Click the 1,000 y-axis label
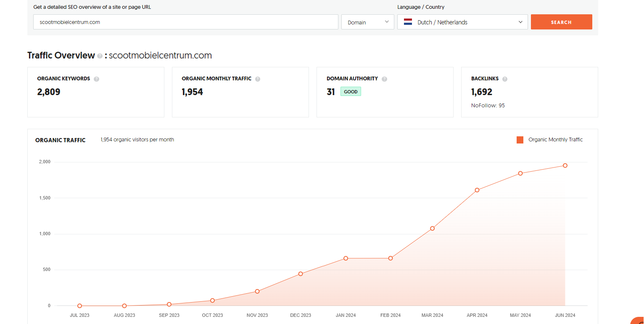This screenshot has height=324, width=644. pyautogui.click(x=45, y=234)
